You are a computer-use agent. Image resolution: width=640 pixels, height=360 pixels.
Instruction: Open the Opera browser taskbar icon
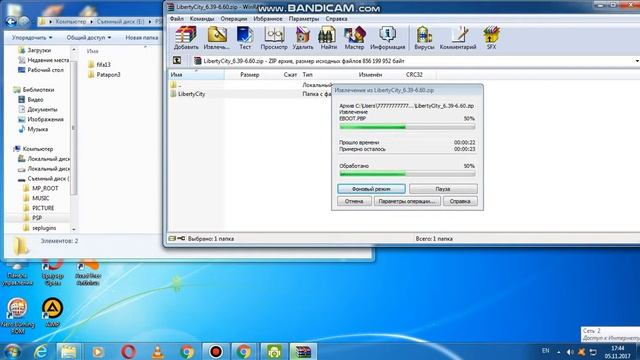(128, 351)
